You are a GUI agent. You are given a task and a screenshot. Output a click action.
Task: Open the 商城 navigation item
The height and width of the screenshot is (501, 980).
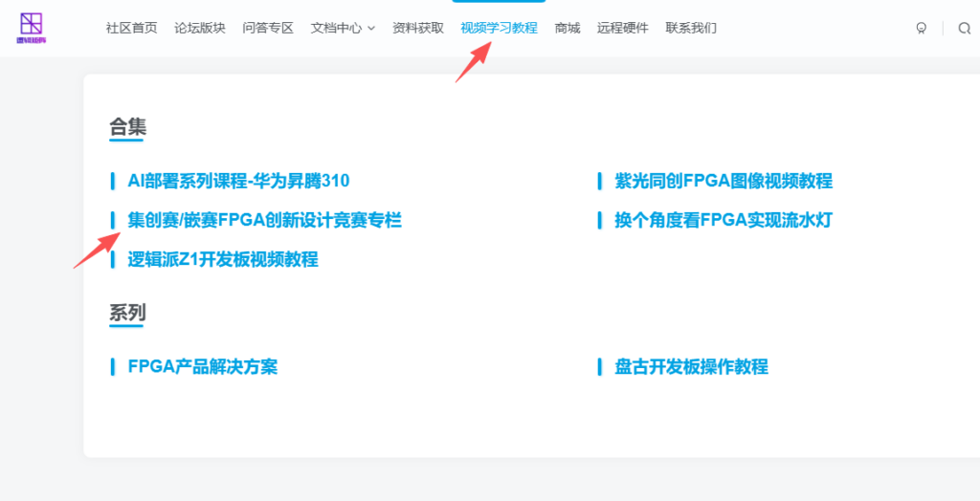568,29
